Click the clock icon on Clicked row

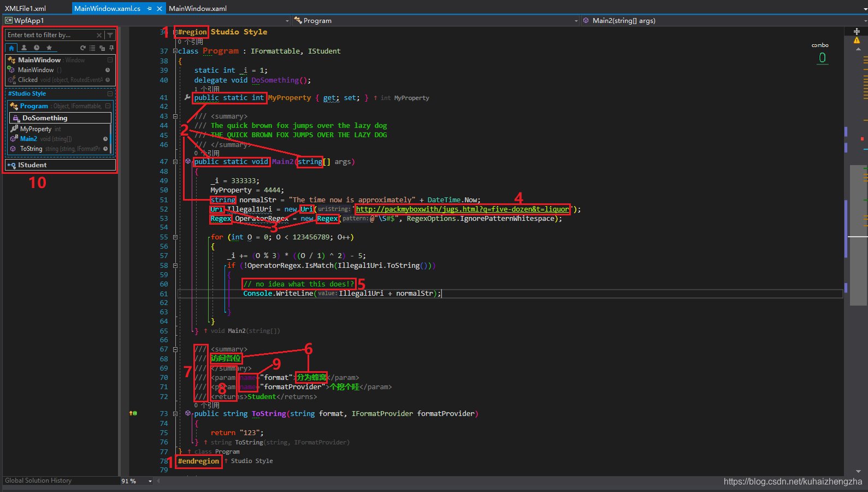(108, 80)
